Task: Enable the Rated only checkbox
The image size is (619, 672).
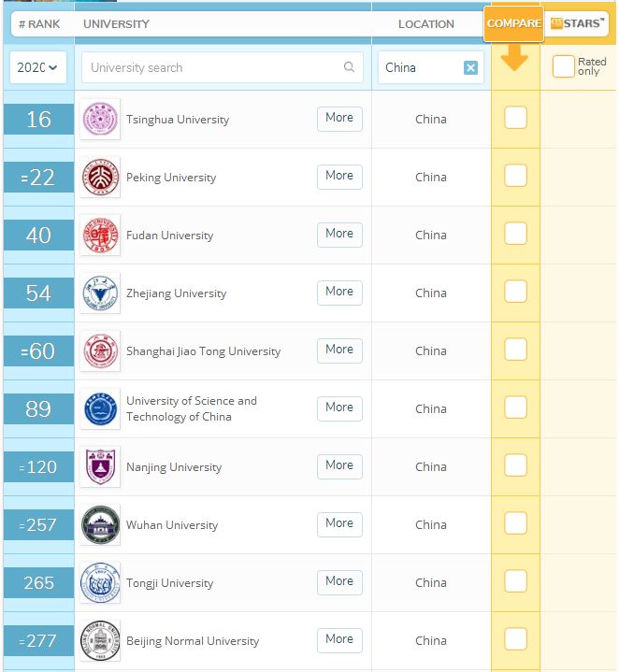Action: [563, 66]
